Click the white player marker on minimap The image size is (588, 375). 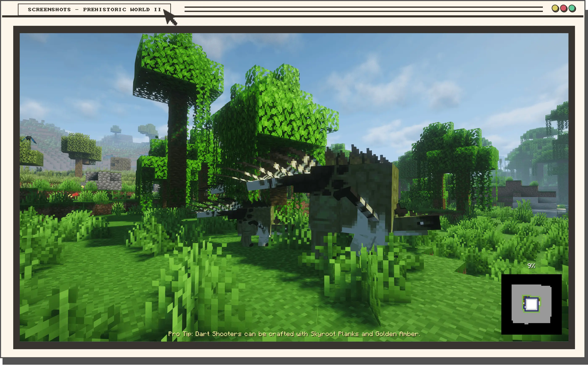[x=531, y=304]
